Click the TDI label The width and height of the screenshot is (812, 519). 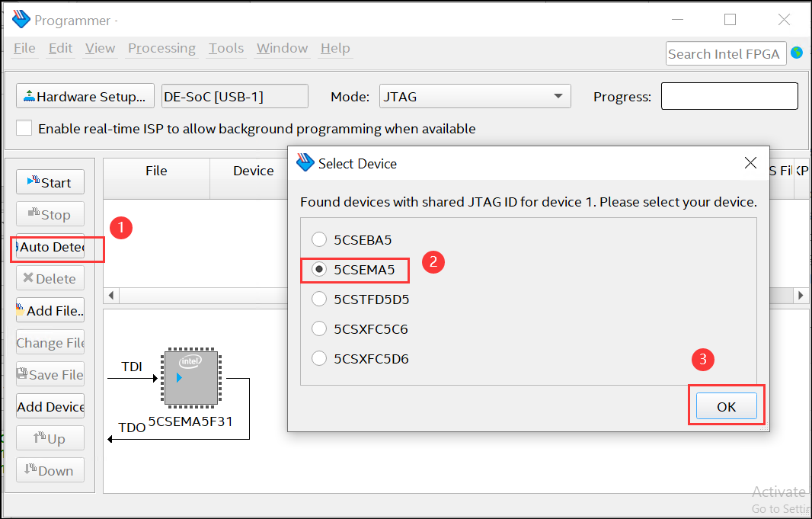click(x=132, y=367)
